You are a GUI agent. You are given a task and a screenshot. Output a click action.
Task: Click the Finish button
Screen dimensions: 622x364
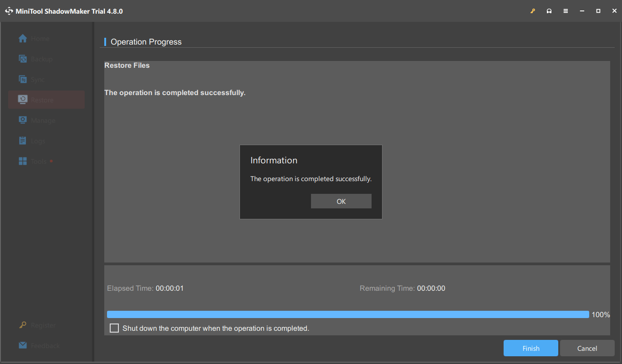coord(530,348)
